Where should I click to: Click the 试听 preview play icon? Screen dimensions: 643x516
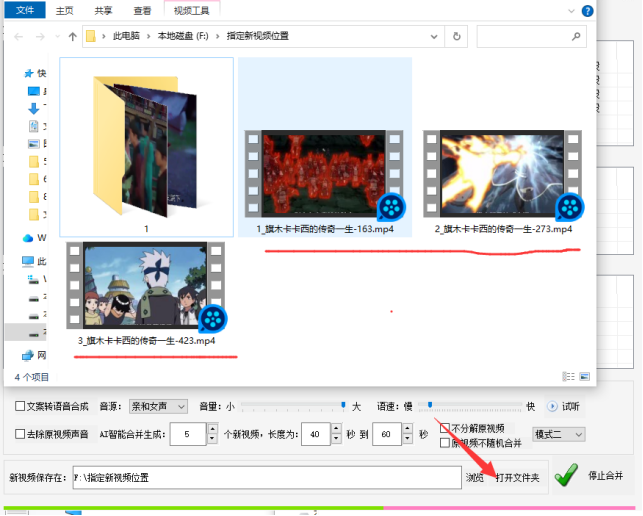[552, 406]
